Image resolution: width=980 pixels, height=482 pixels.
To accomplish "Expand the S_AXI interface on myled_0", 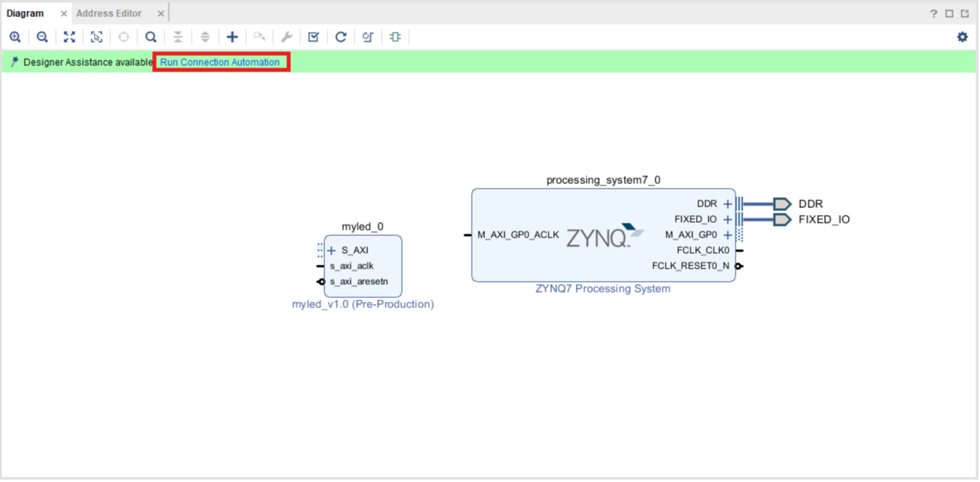I will pyautogui.click(x=331, y=251).
